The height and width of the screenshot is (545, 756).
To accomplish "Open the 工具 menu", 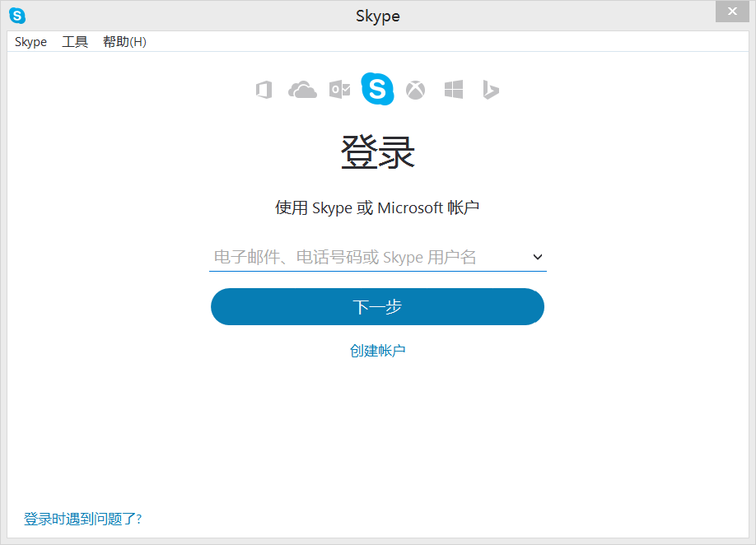I will [x=75, y=42].
